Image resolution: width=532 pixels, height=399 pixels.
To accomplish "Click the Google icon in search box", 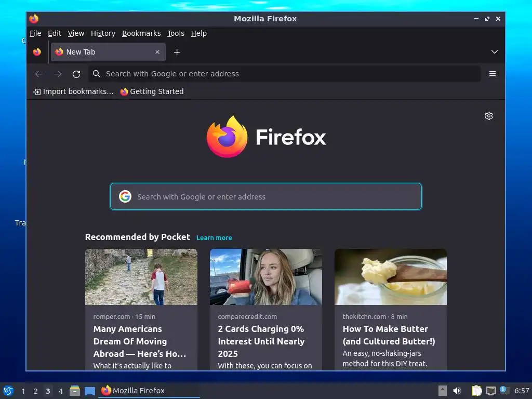I will (x=125, y=196).
